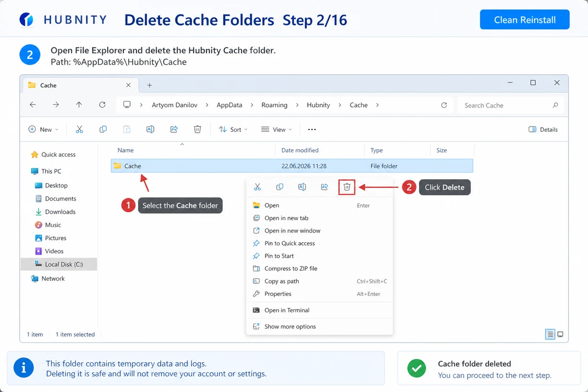Select This PC in sidebar

46,171
